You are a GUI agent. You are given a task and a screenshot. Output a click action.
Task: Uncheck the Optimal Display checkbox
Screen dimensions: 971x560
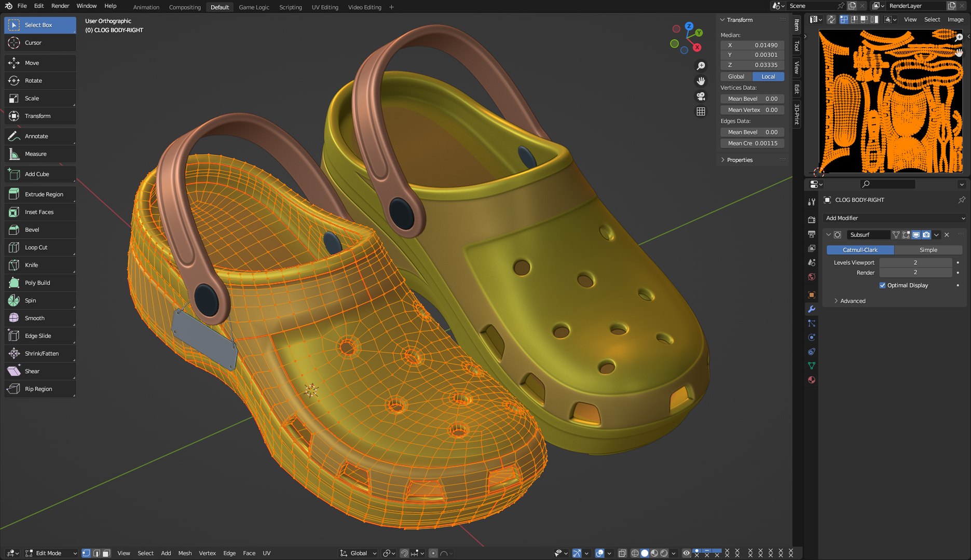point(882,285)
